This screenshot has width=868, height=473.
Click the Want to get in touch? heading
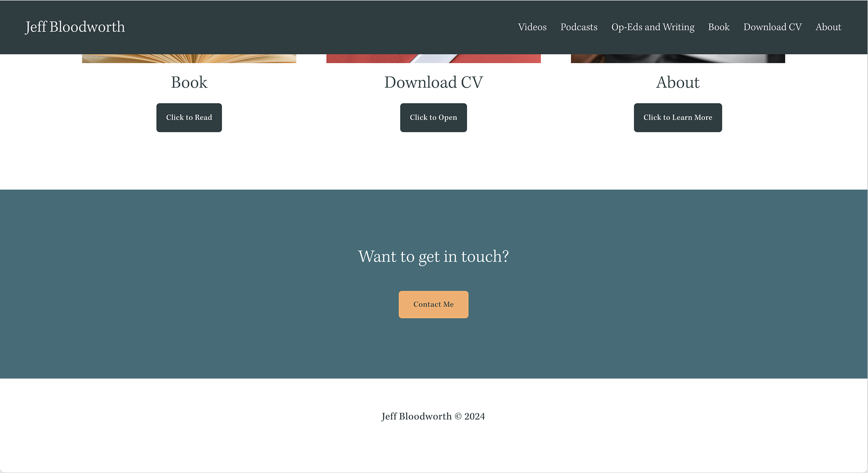coord(433,256)
